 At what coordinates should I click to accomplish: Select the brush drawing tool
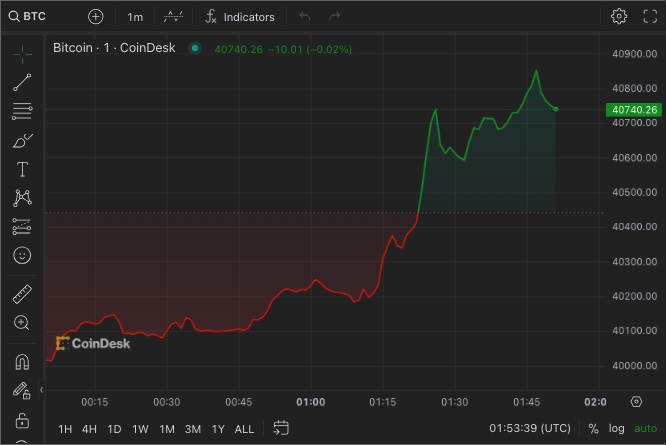(x=22, y=141)
